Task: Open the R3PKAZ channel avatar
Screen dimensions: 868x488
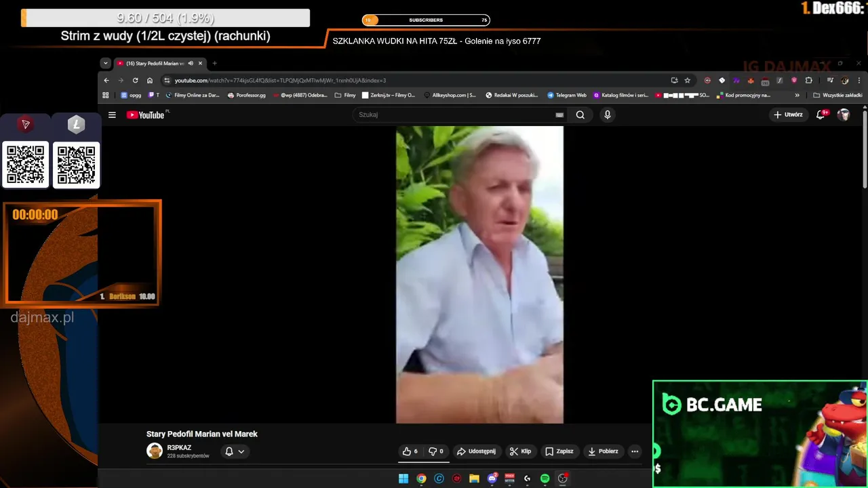Action: [155, 451]
